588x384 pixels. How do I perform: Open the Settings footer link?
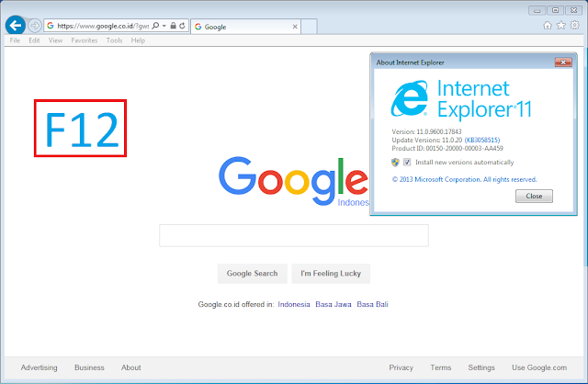481,367
